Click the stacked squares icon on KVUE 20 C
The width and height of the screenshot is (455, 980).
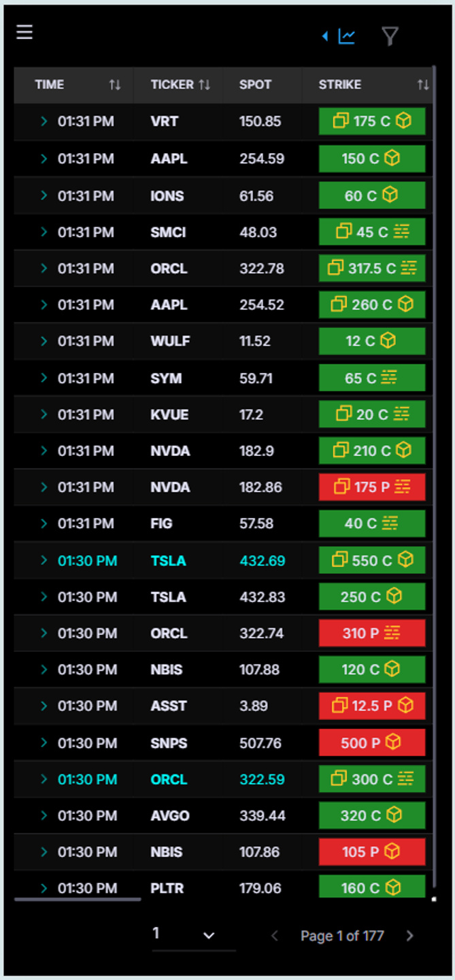coord(344,414)
